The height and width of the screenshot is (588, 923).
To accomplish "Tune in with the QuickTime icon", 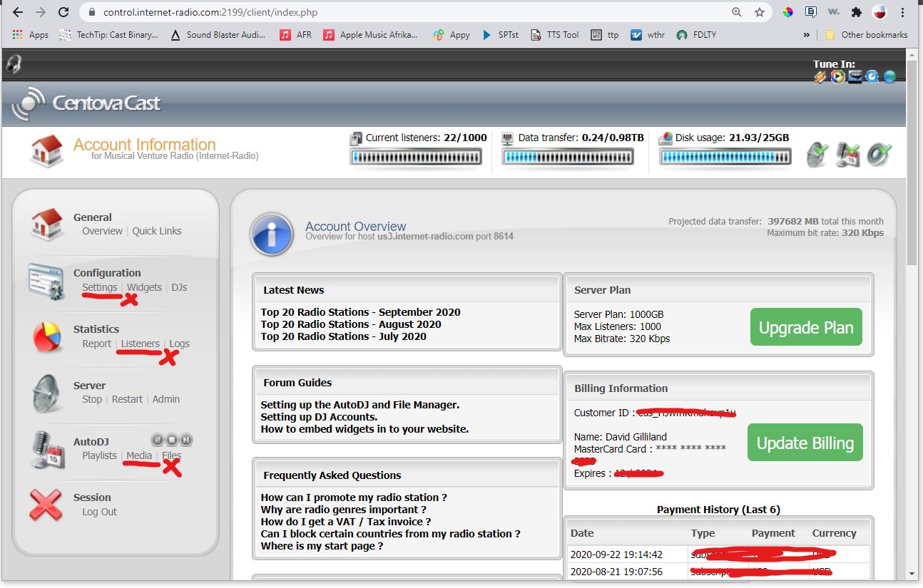I will [x=872, y=77].
